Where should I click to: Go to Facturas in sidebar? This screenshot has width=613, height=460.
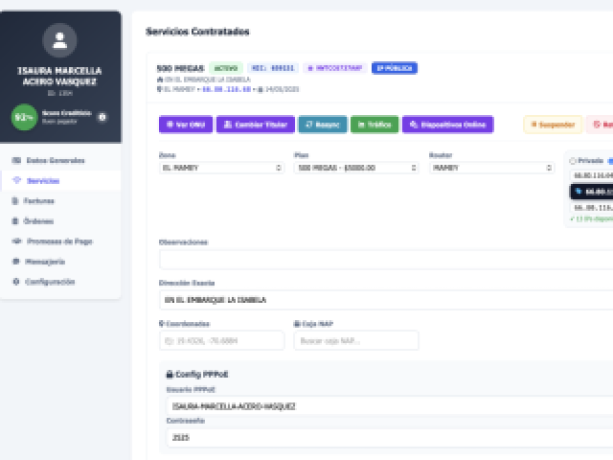tap(61, 201)
